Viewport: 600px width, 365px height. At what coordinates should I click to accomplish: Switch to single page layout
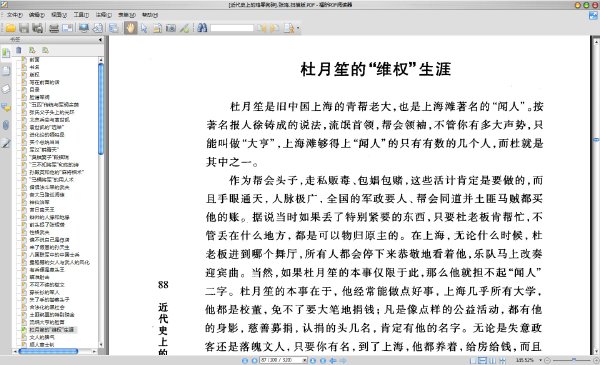473,360
